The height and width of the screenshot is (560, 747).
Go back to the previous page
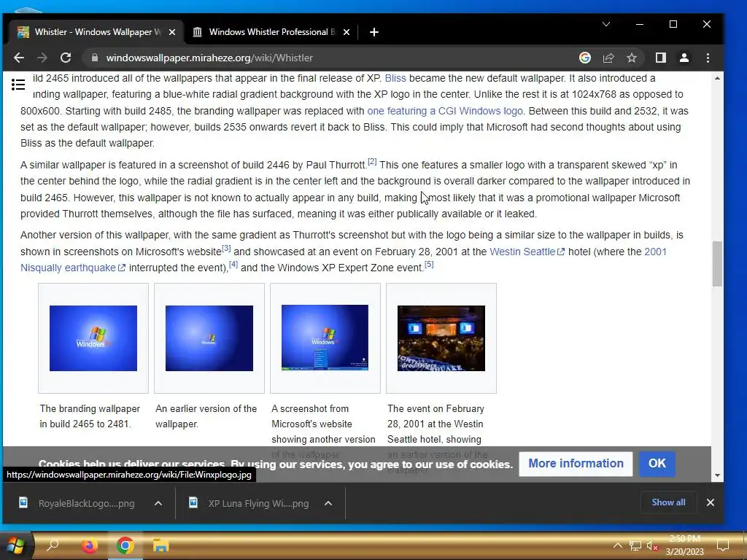(19, 58)
